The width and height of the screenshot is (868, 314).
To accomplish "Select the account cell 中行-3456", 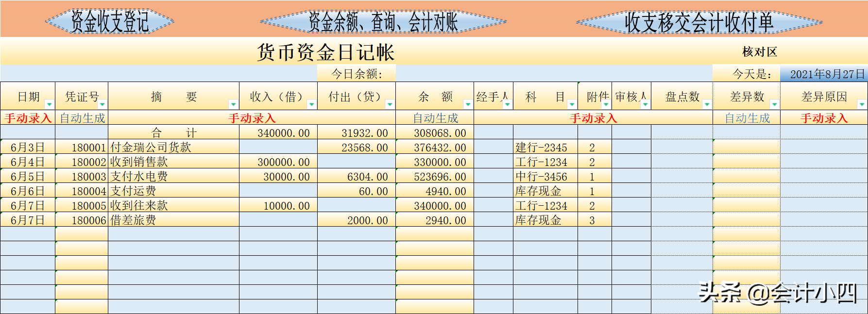I will click(545, 176).
